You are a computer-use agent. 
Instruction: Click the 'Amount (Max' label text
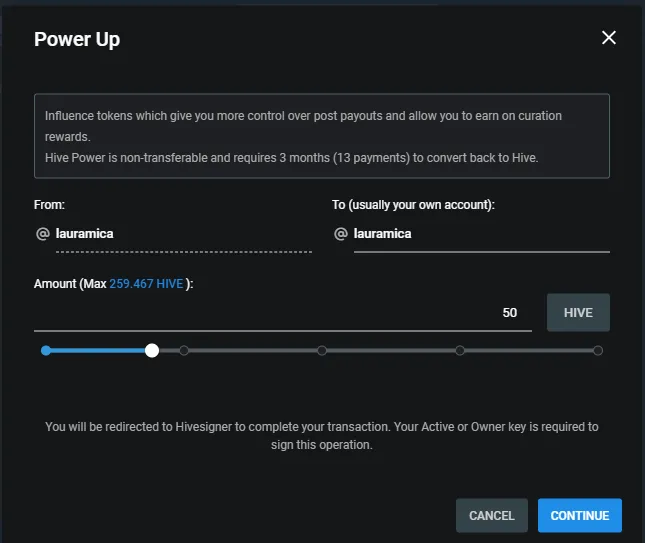[70, 284]
